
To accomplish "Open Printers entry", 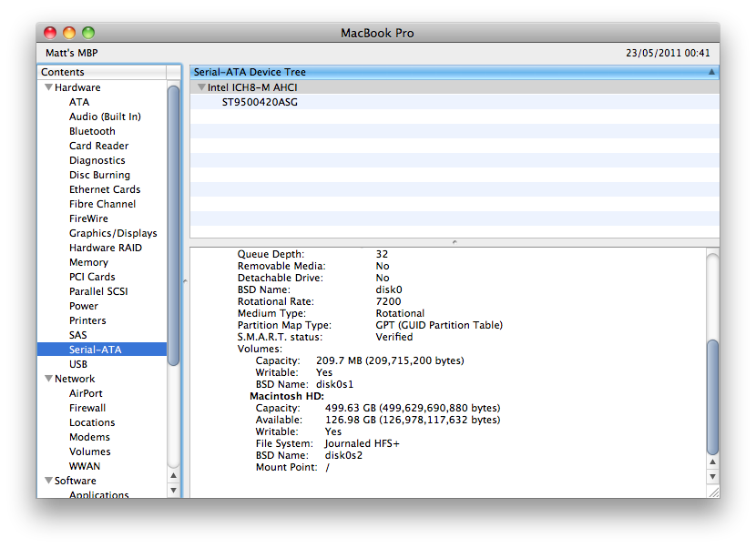I will pyautogui.click(x=87, y=320).
